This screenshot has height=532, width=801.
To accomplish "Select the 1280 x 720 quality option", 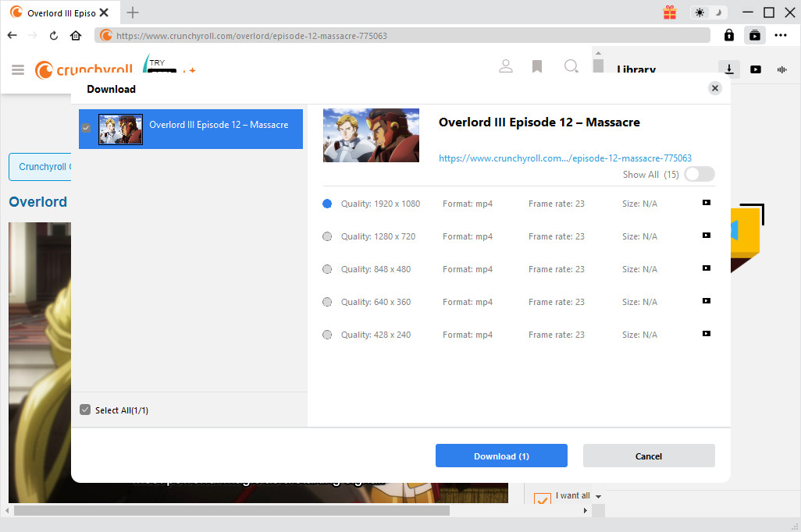I will [327, 236].
